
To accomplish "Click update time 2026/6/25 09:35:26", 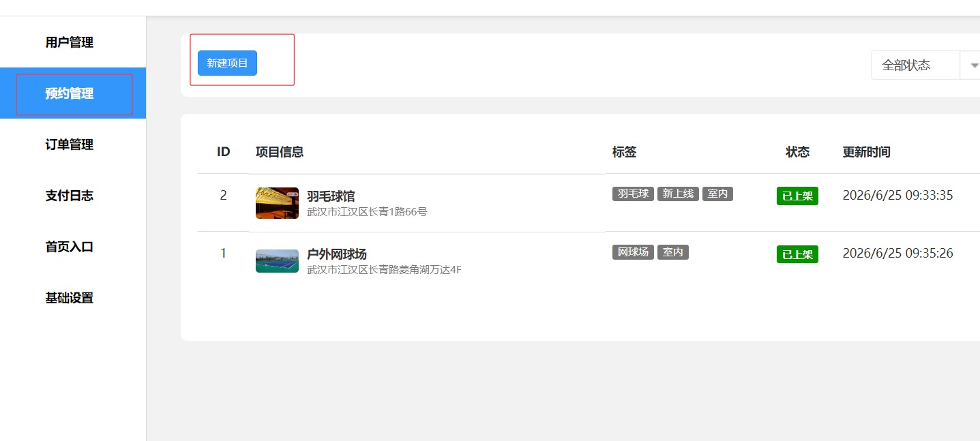I will point(897,254).
